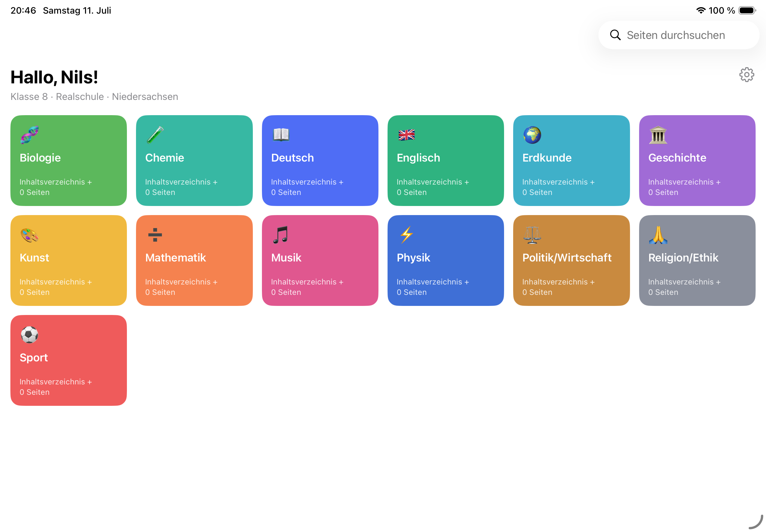
Task: Click the Seiten durchsuchen search field
Action: [x=679, y=35]
